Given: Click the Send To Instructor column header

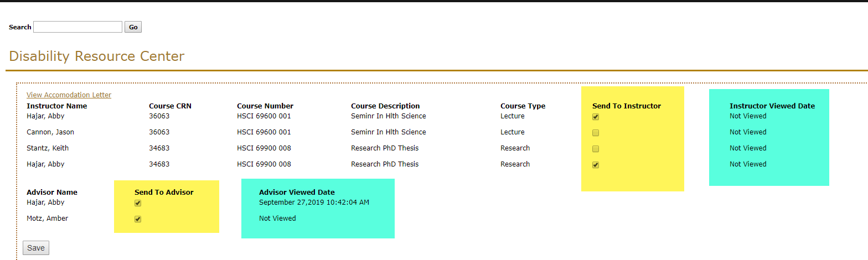Looking at the screenshot, I should coord(626,106).
